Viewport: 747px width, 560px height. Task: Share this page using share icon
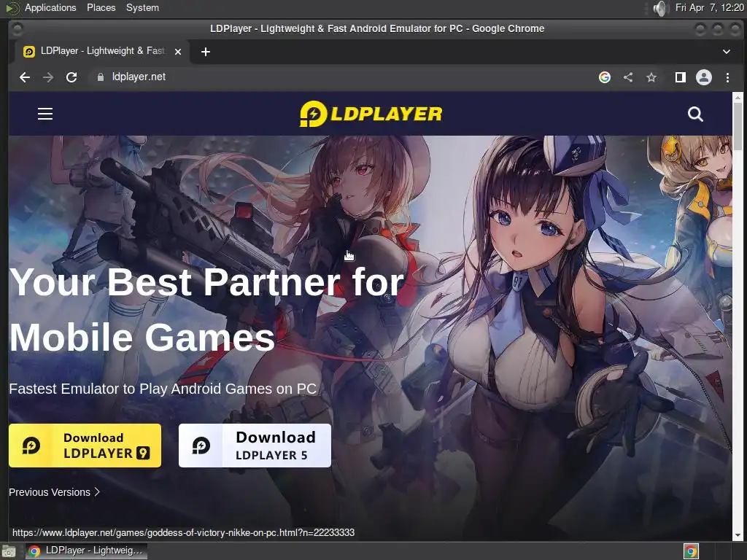(628, 77)
